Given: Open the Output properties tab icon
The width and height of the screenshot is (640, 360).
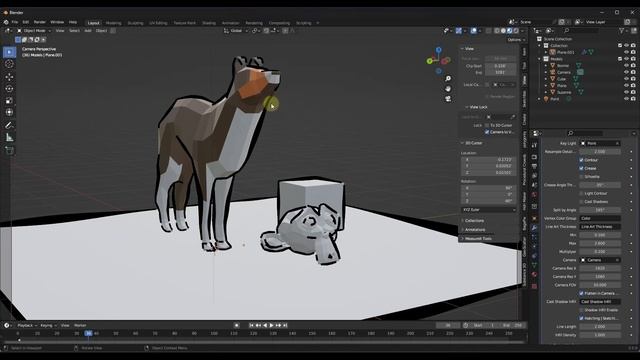Looking at the screenshot, I should [x=534, y=166].
